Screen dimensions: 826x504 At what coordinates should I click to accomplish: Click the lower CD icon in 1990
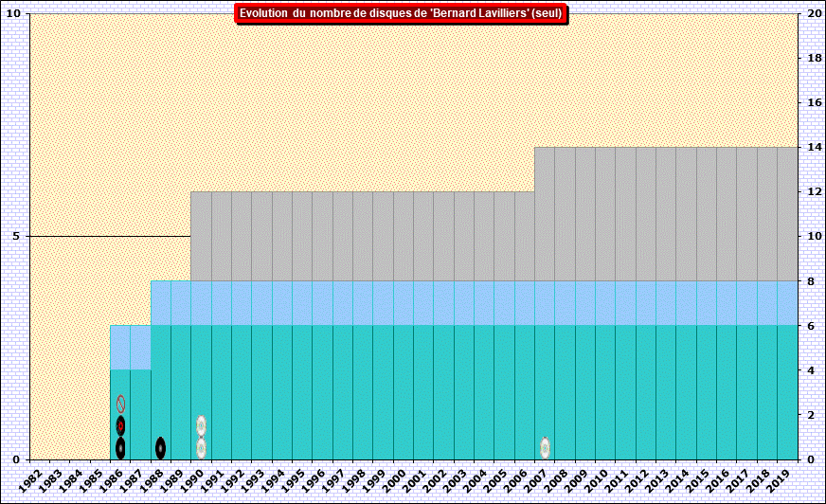[201, 447]
